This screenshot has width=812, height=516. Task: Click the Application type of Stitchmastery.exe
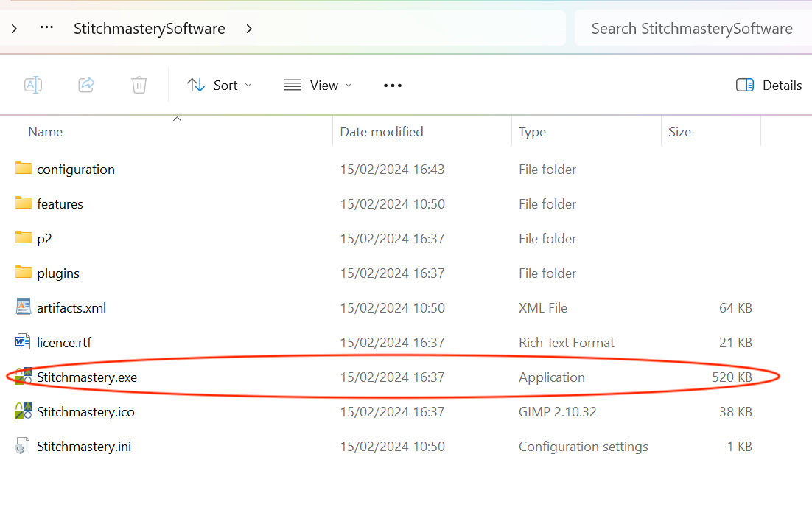click(551, 377)
